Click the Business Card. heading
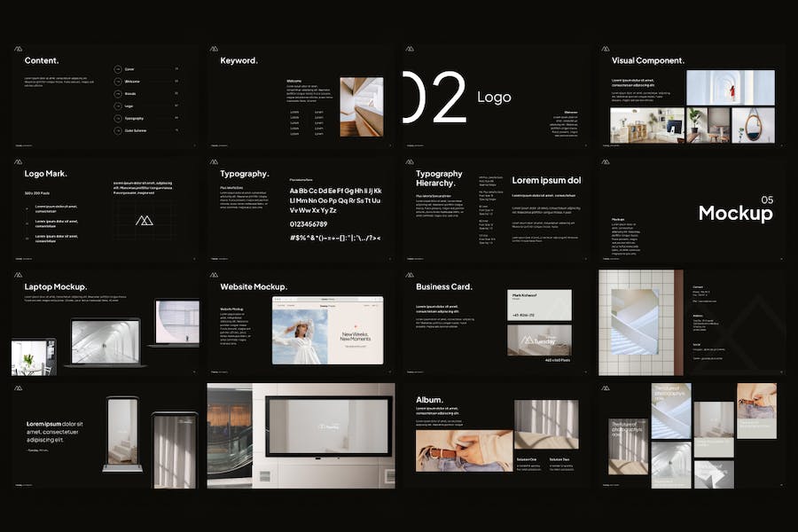The image size is (798, 532). point(444,286)
